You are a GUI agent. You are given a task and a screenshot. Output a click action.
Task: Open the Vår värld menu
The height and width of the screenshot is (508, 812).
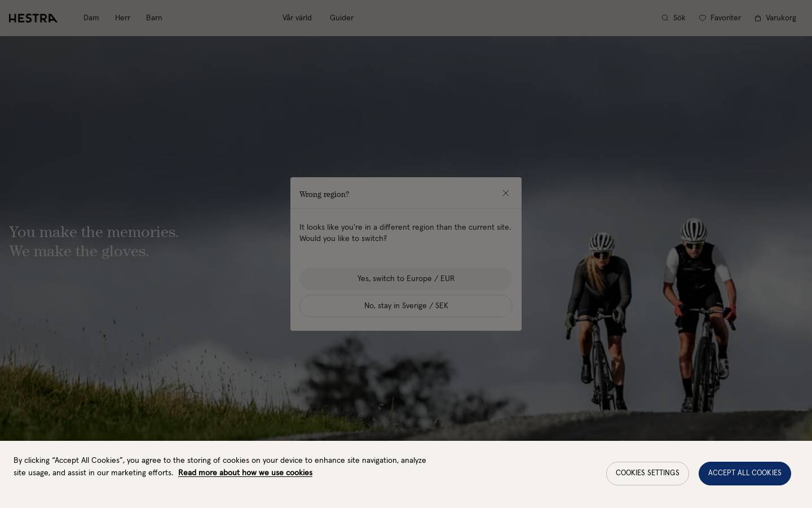click(297, 18)
